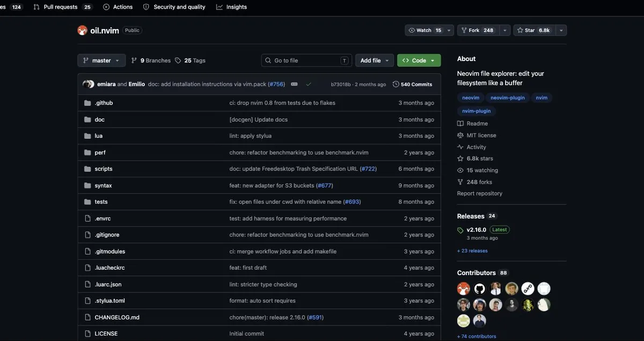Click the tests folder icon
644x341 pixels.
pyautogui.click(x=87, y=202)
